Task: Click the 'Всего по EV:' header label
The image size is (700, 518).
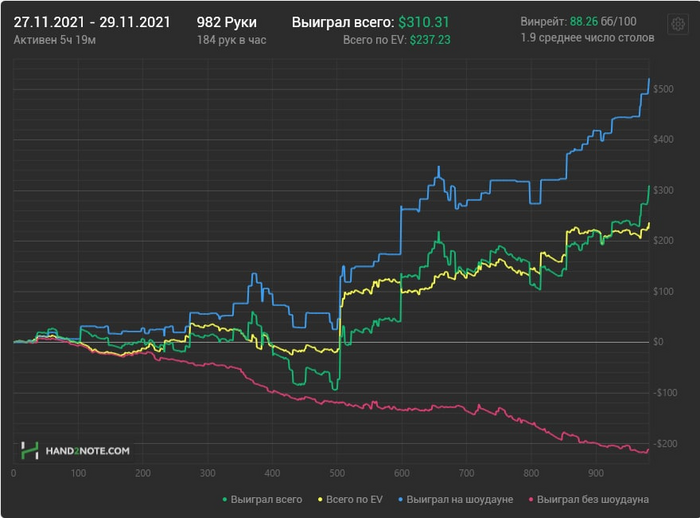Action: click(x=375, y=40)
